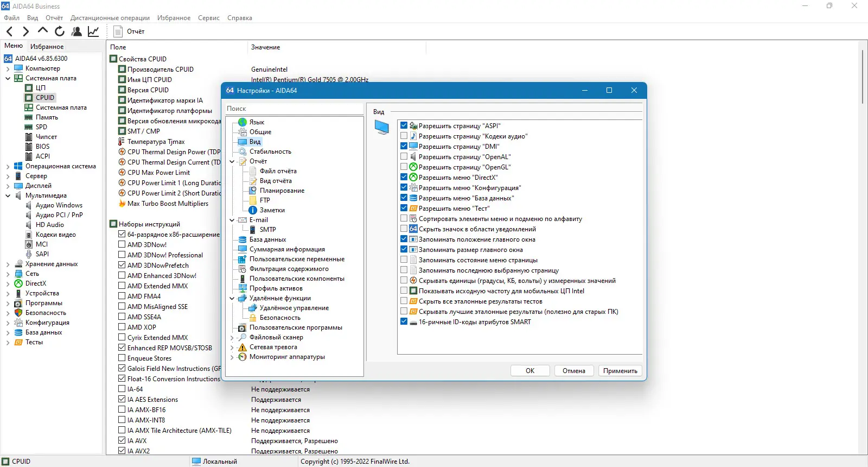The height and width of the screenshot is (467, 868).
Task: Click the Применить button
Action: click(620, 371)
